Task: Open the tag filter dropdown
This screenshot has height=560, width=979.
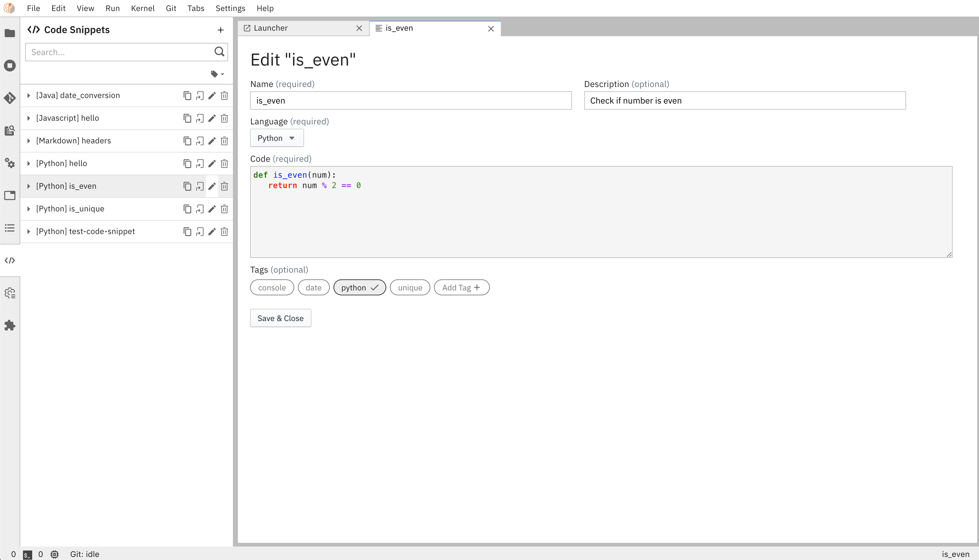Action: (217, 74)
